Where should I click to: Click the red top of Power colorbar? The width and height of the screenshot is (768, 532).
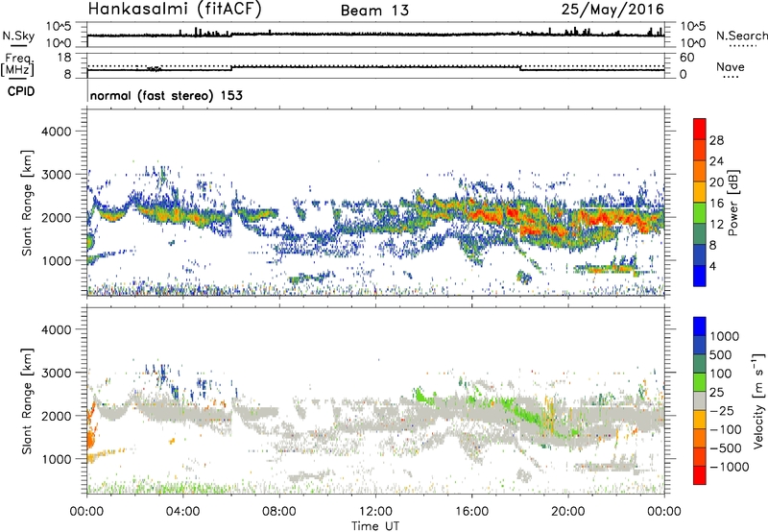700,129
